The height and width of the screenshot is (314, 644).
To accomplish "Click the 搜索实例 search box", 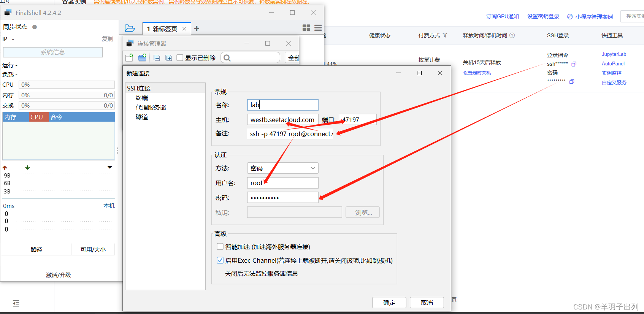I will point(633,16).
